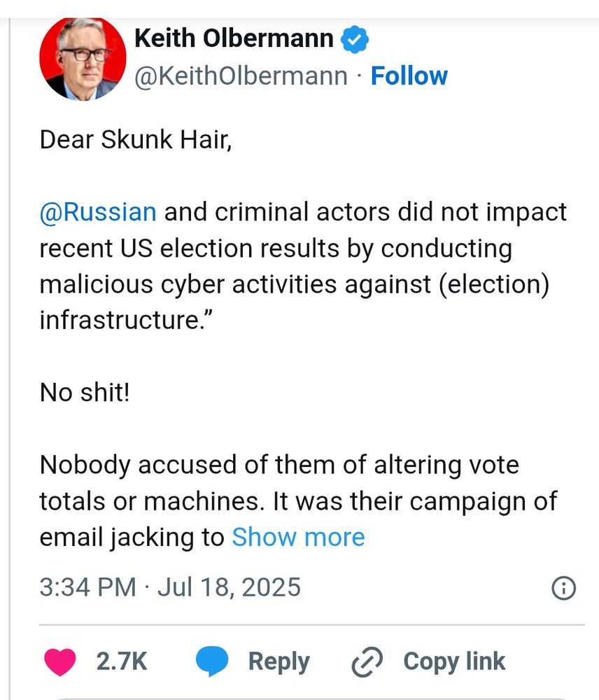The width and height of the screenshot is (599, 700).
Task: Click the @KeithOlbermann handle
Action: pyautogui.click(x=241, y=76)
